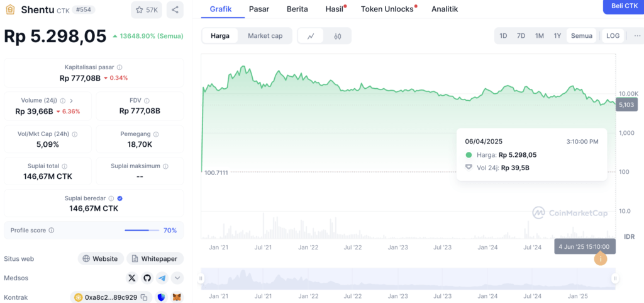
Task: Open the Berita tab
Action: point(297,9)
